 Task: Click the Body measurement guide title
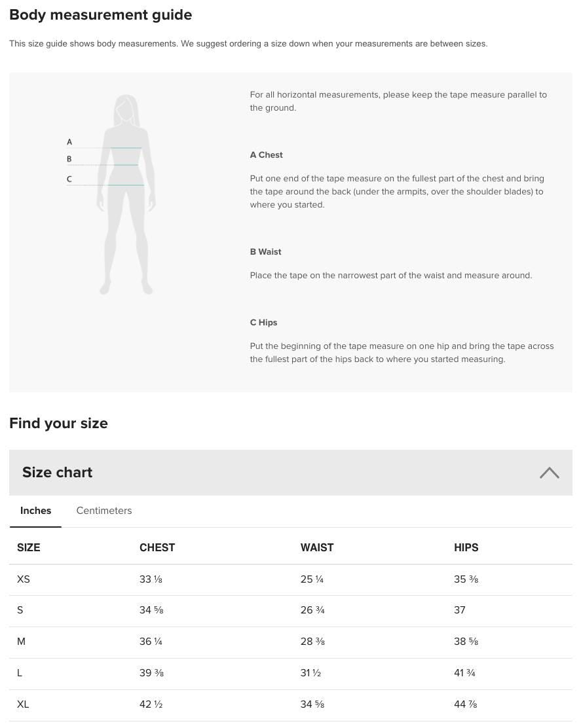pos(100,14)
